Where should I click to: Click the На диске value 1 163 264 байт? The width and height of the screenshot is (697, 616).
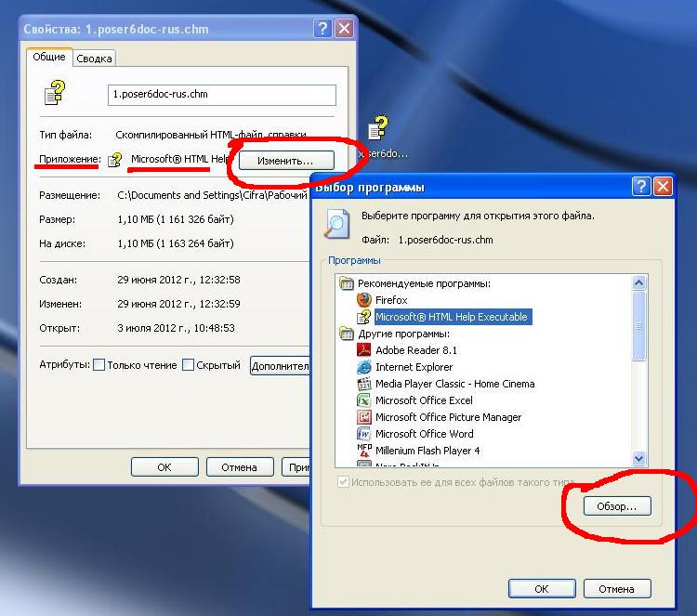coord(176,243)
